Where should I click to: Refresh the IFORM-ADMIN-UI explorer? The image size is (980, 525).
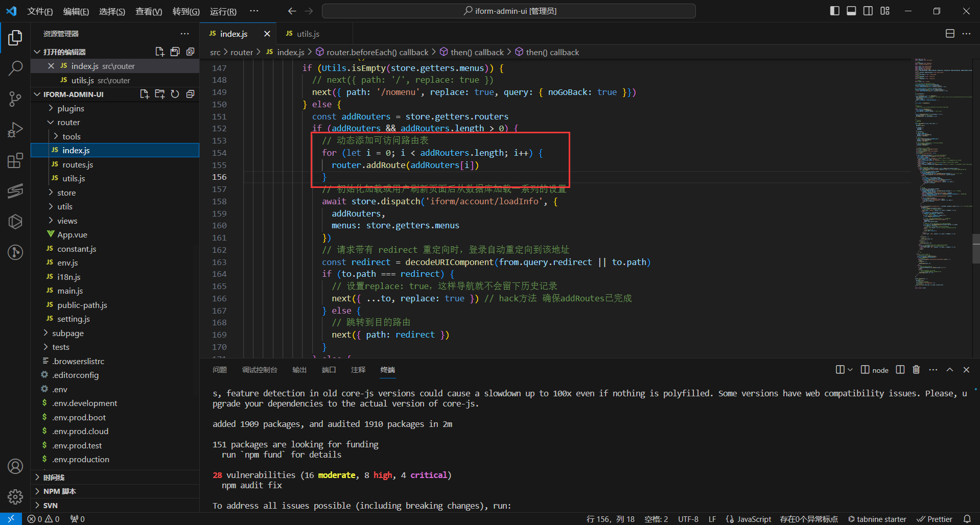[x=175, y=94]
